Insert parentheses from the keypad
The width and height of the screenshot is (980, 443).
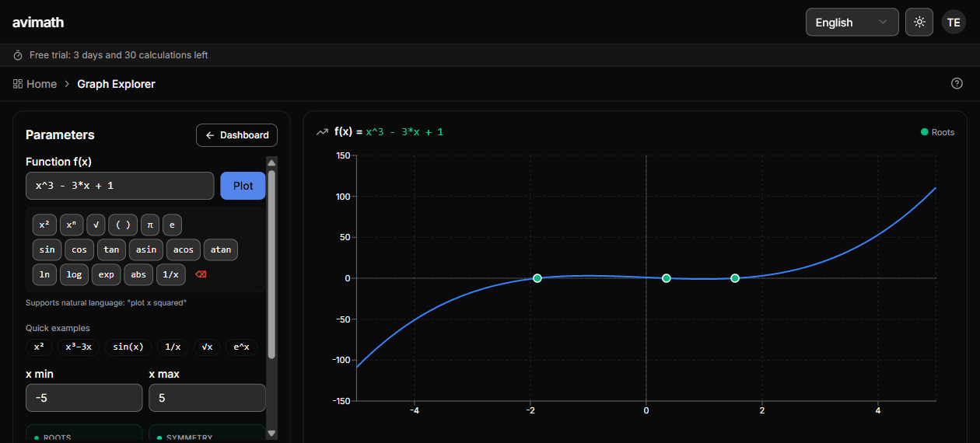[x=123, y=225]
